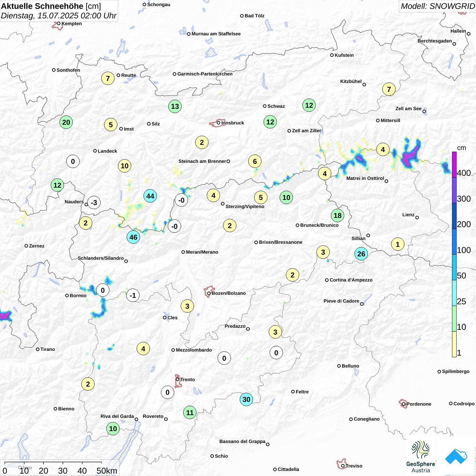The image size is (476, 476).
Task: Click the pale yellow 1 cm legend color
Action: tap(454, 344)
